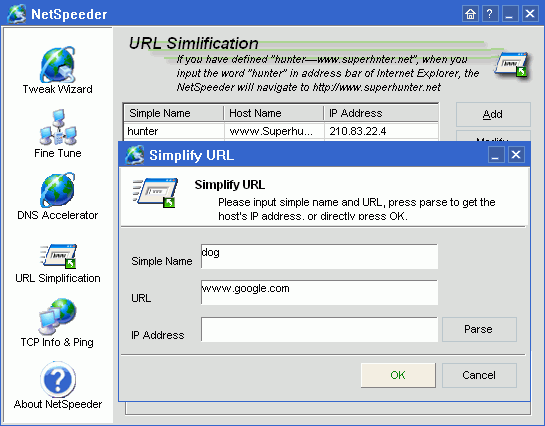Click the 'Tweak Wizard' sidebar label
Viewport: 545px width, 426px height.
click(58, 89)
